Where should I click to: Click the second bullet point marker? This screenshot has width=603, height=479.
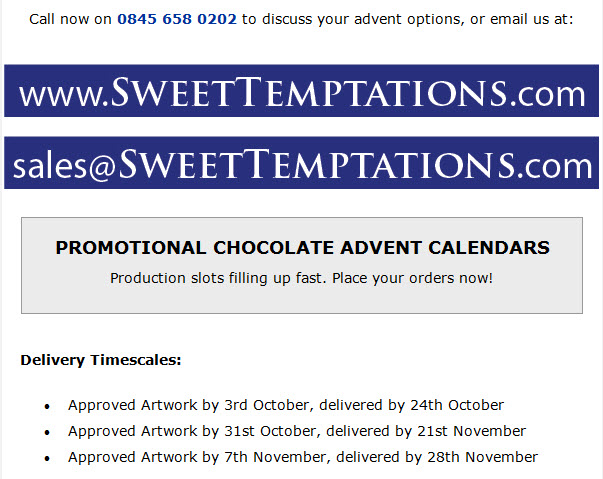47,433
